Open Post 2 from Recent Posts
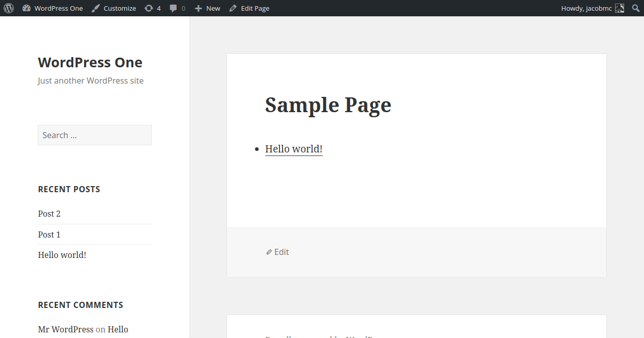644x338 pixels. pos(49,214)
